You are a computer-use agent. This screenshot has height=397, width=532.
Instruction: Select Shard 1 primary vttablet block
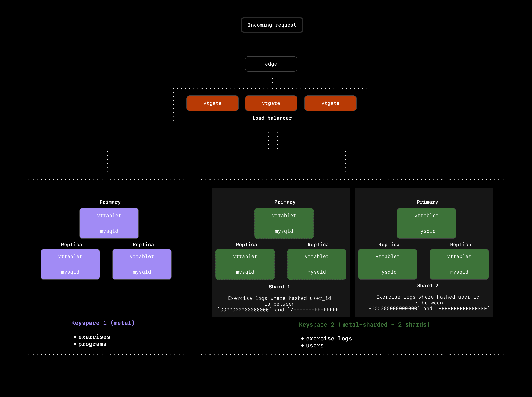click(x=284, y=216)
